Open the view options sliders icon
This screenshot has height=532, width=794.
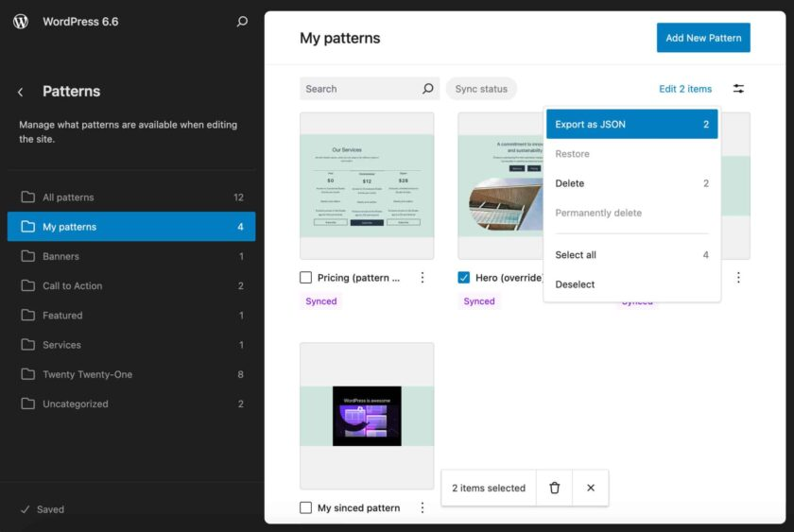[738, 89]
